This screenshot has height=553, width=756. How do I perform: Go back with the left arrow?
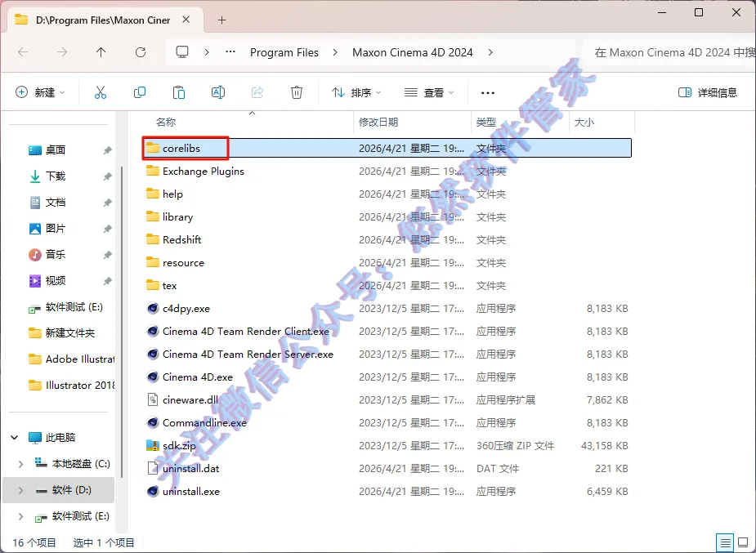[23, 52]
